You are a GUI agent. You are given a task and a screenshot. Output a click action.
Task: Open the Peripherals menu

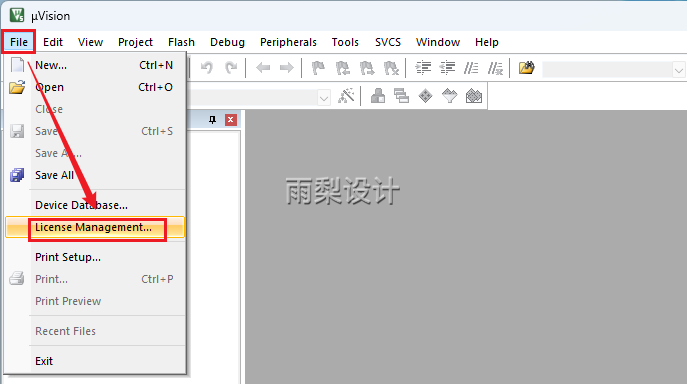click(x=288, y=42)
